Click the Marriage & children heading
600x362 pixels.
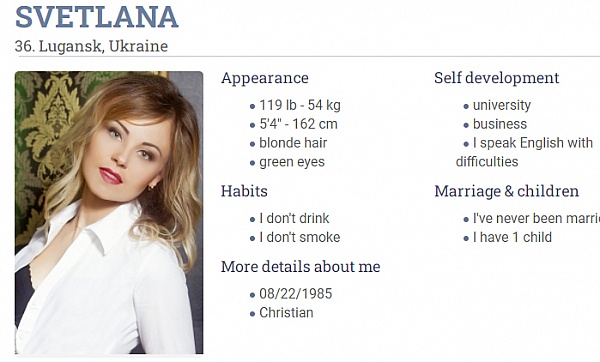507,191
